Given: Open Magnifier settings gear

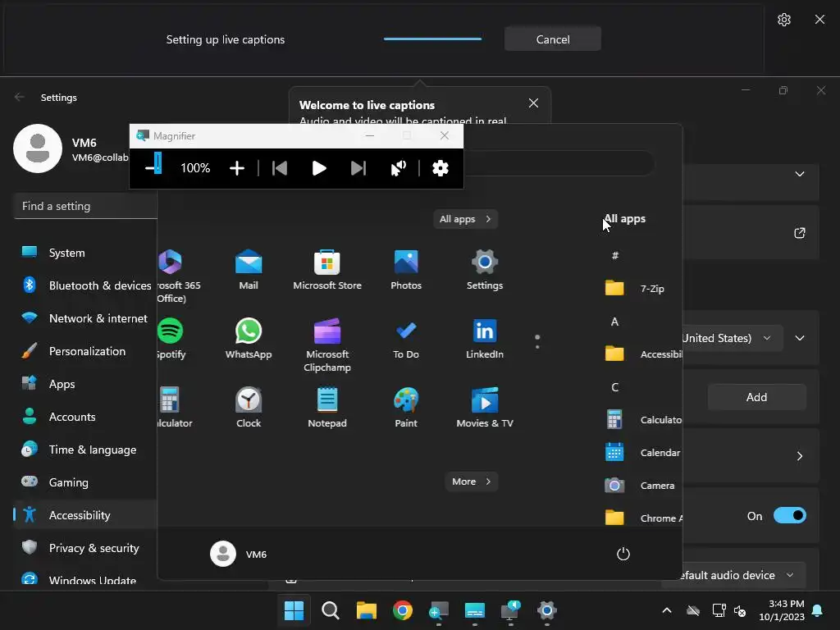Looking at the screenshot, I should pos(441,168).
